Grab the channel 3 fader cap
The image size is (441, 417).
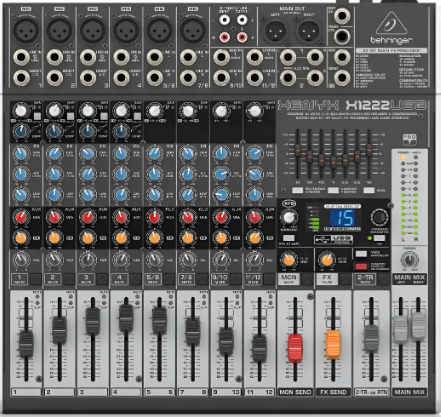(93, 322)
